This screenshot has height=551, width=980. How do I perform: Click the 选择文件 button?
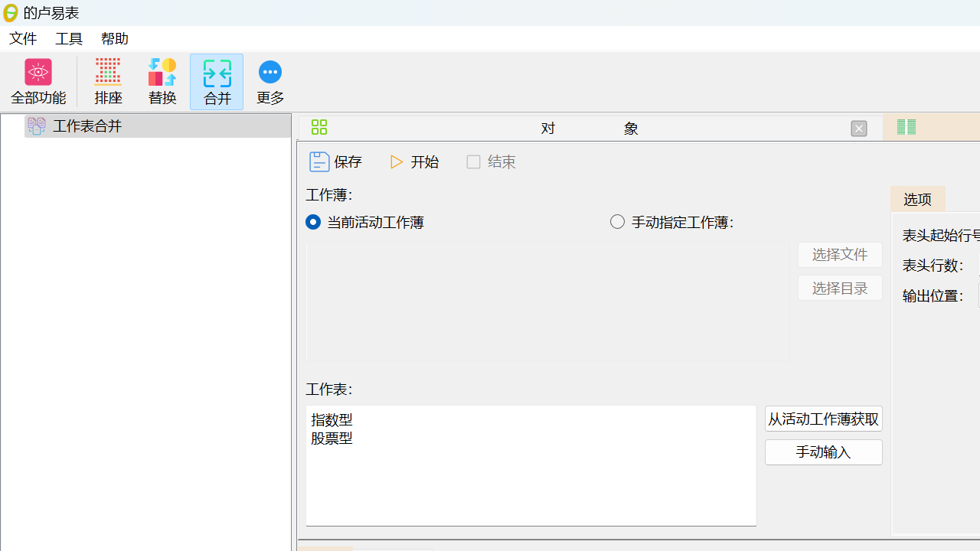839,254
